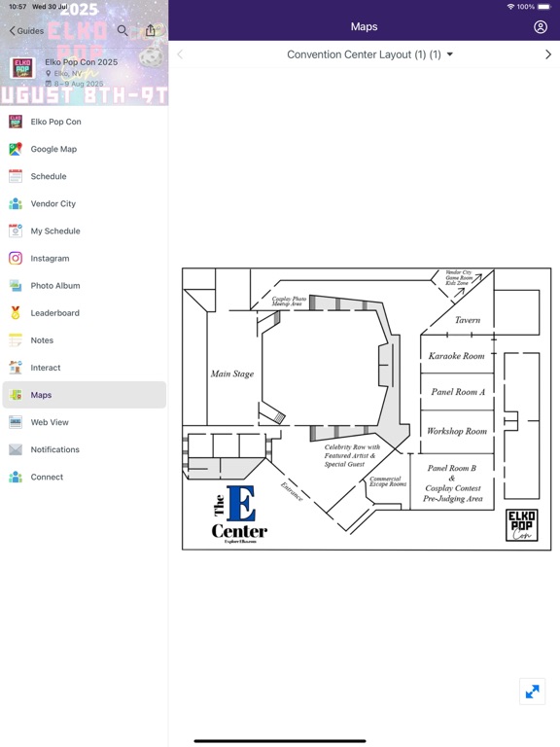Click the Photo Album icon
Screen dimensions: 560x747
[x=16, y=285]
